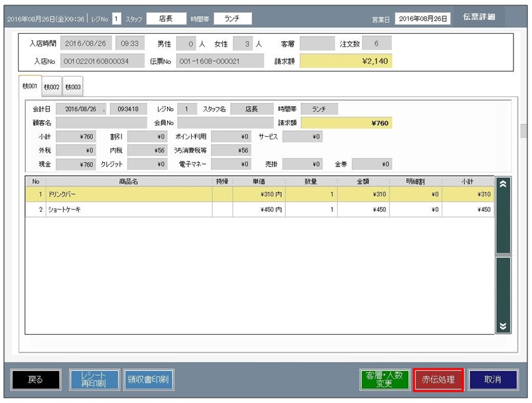Switch to the 枝002 tab
Image resolution: width=532 pixels, height=403 pixels.
pos(52,87)
